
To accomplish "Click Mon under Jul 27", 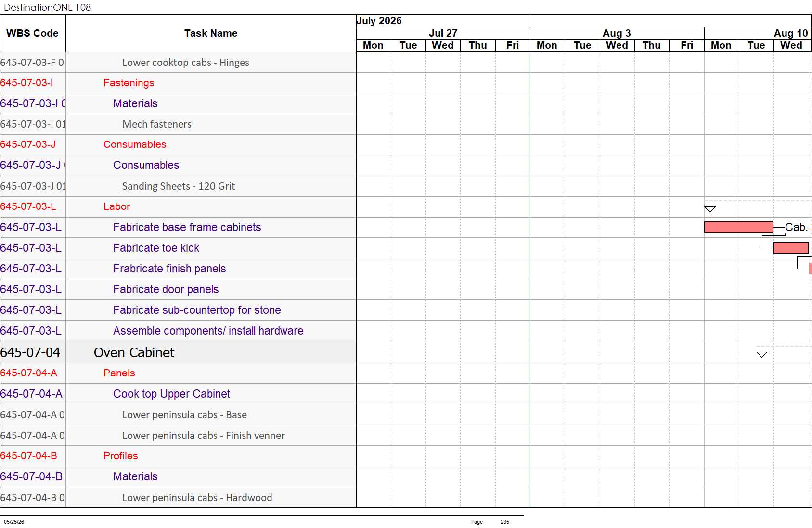I will tap(373, 45).
